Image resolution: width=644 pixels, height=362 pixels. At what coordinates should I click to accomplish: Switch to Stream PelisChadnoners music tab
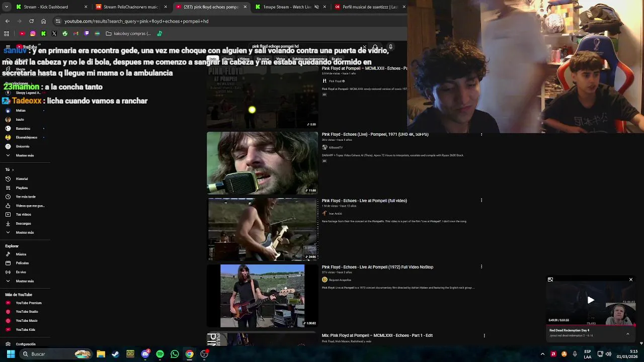[130, 7]
